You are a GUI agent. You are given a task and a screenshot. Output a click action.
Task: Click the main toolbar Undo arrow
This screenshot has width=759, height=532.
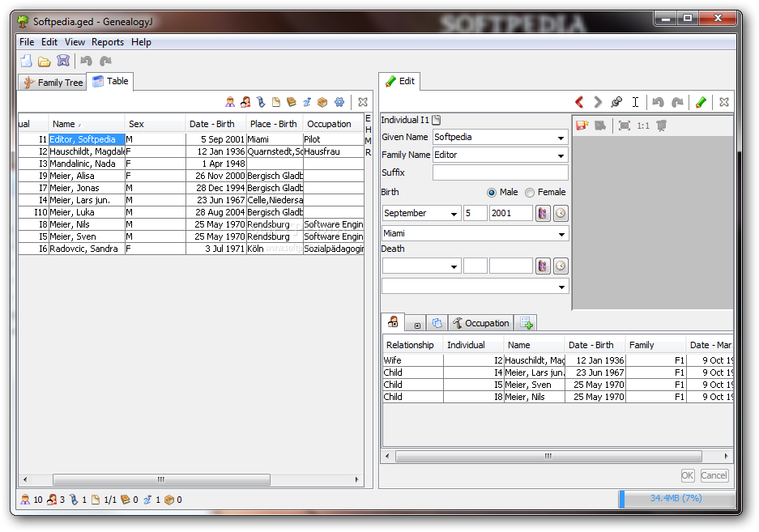[x=87, y=61]
